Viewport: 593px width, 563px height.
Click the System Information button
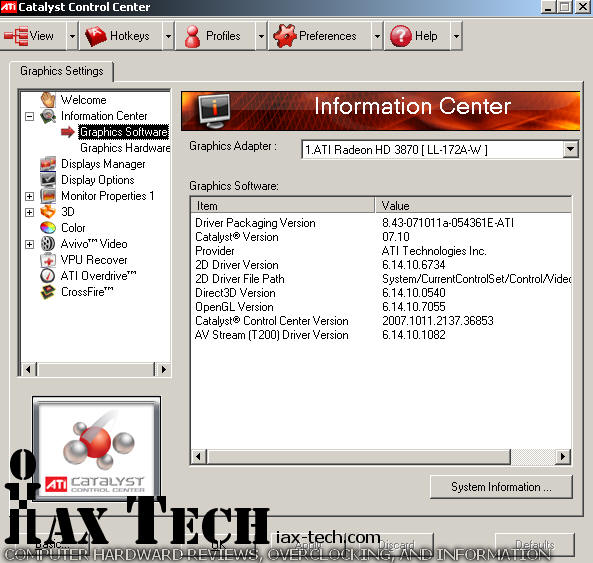point(501,487)
